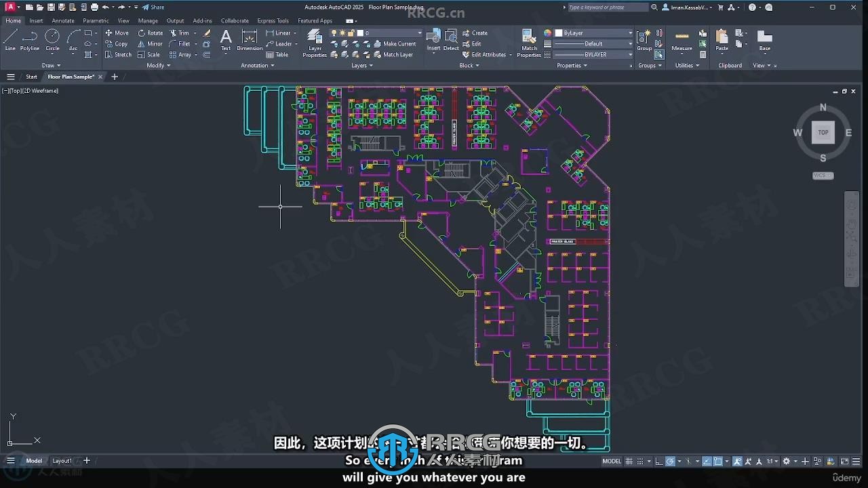Toggle 2D object snap in status bar
This screenshot has width=868, height=488.
coord(718,461)
